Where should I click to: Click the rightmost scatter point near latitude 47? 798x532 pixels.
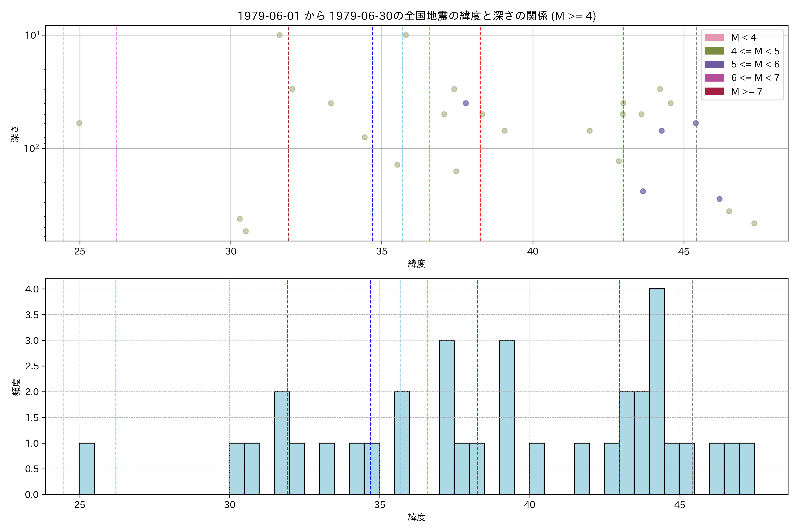[754, 223]
